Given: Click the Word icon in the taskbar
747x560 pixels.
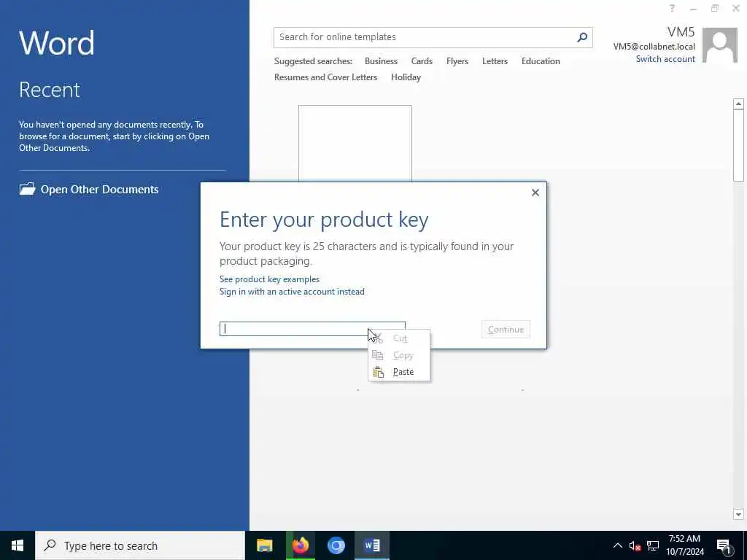Looking at the screenshot, I should pos(371,545).
